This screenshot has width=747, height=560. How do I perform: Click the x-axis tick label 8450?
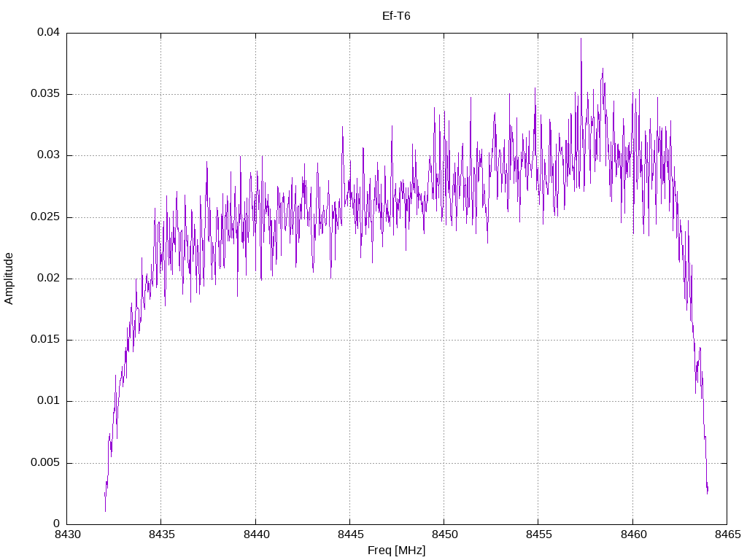tap(444, 534)
